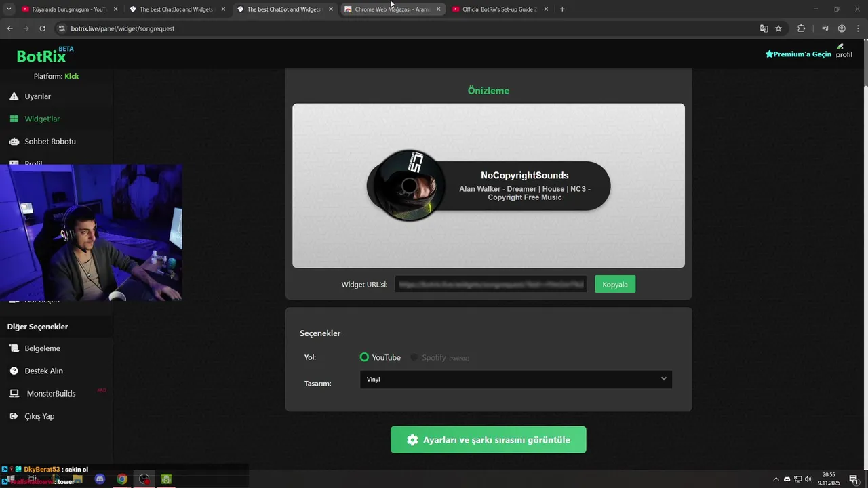Click the browser forward arrow
Screen dimensions: 868x488
26,28
